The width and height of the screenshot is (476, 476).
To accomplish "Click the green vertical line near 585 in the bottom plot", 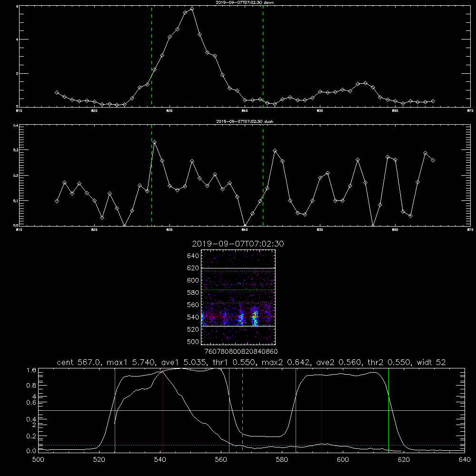I will (x=296, y=410).
